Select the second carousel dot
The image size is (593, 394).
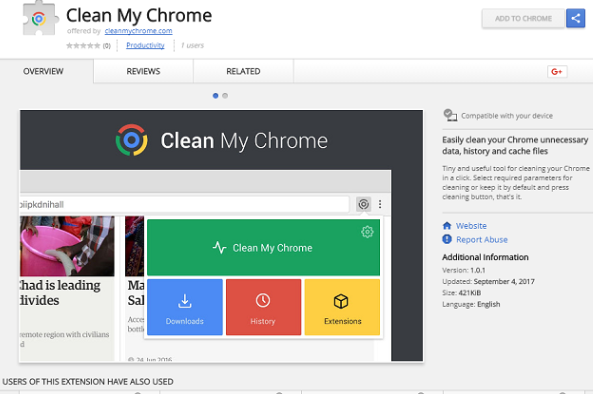click(225, 96)
